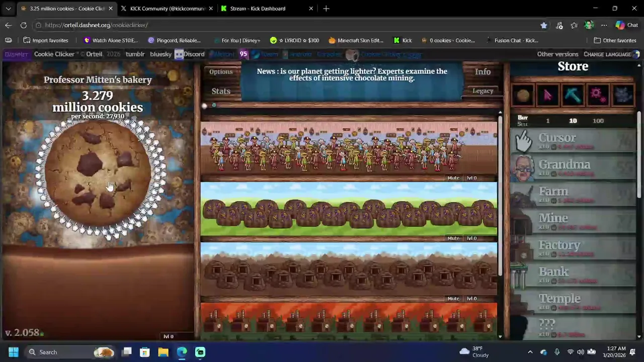Rename Professor Mitten's bakery

[x=98, y=79]
